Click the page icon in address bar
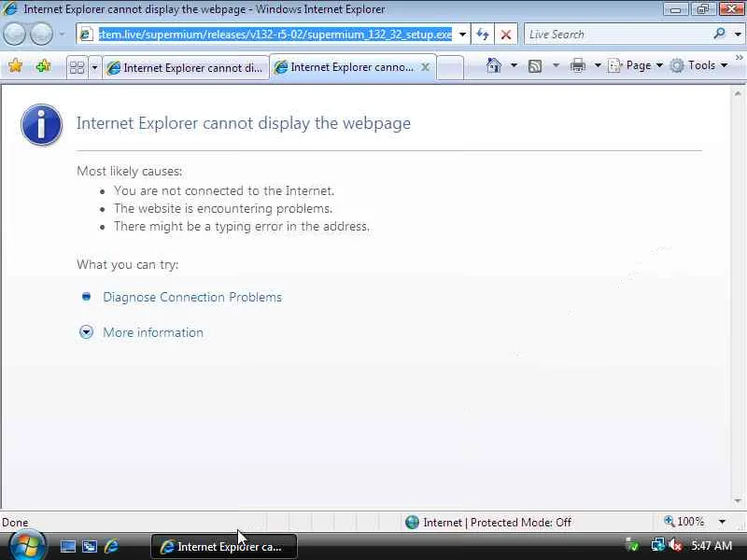Viewport: 747px width, 560px height. (x=86, y=35)
